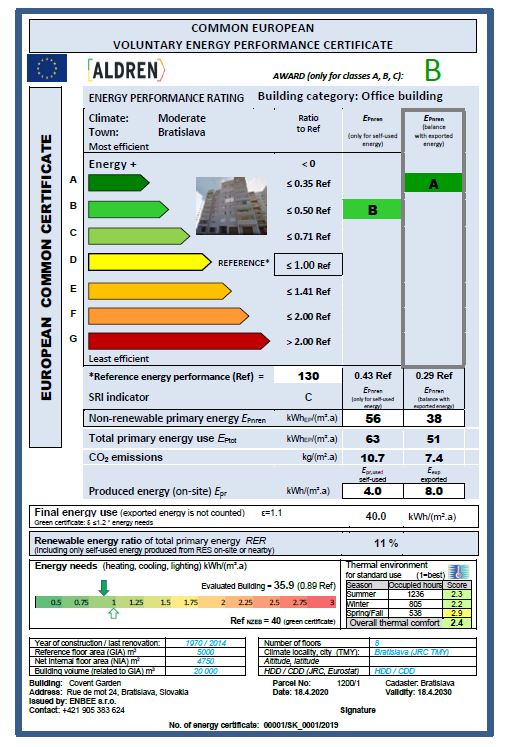Click the parcel number 1200/1
This screenshot has height=747, width=510.
click(349, 683)
